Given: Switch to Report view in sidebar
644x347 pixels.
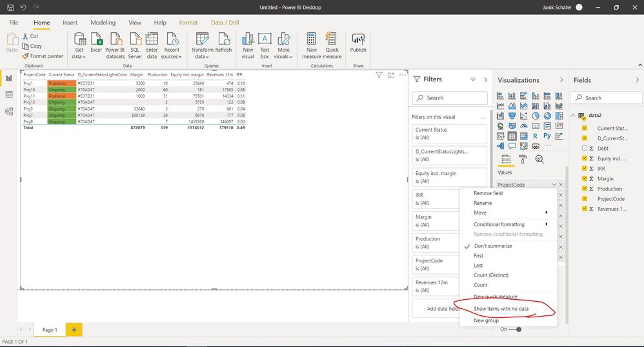Looking at the screenshot, I should point(9,78).
